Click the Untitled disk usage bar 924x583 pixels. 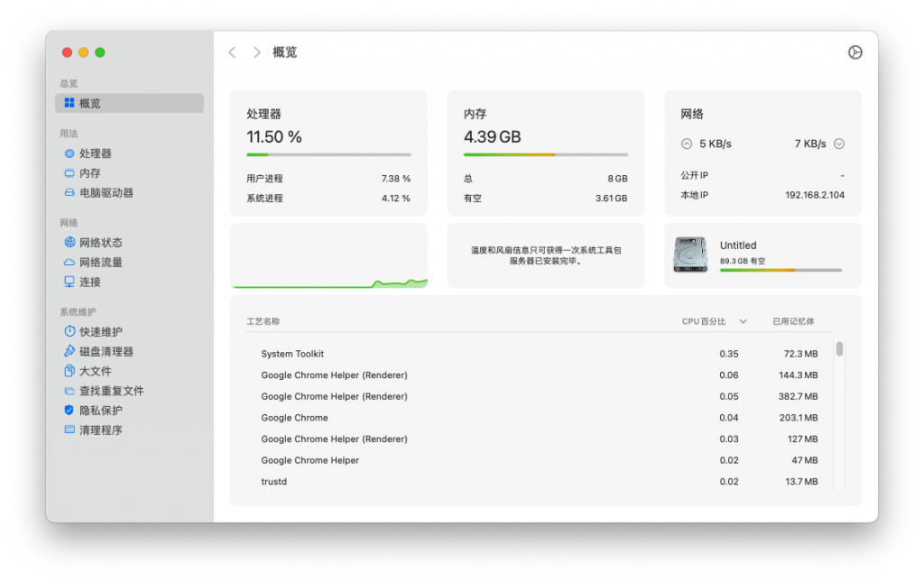pyautogui.click(x=781, y=270)
